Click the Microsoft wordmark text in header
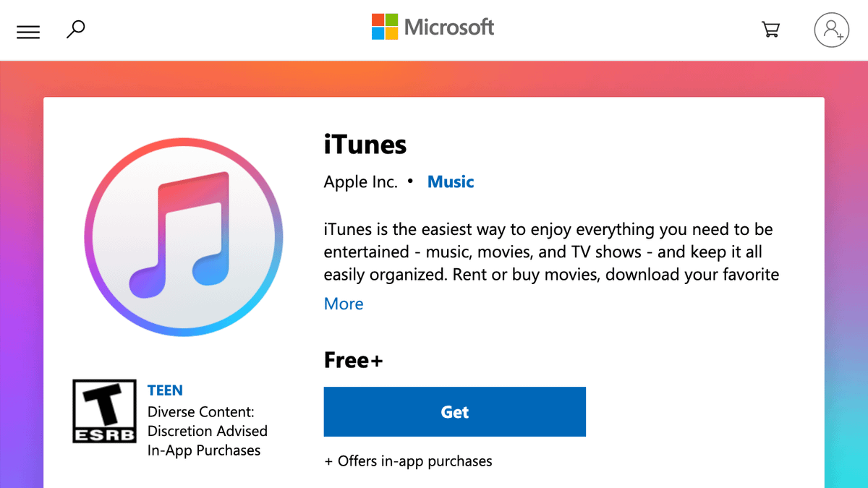This screenshot has height=488, width=868. (x=449, y=27)
